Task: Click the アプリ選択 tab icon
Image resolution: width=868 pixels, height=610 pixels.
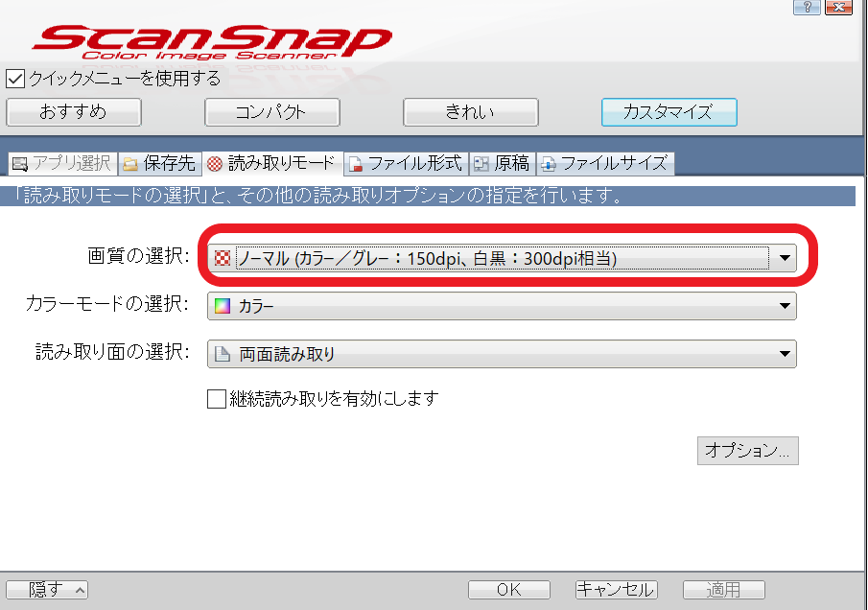Action: [x=20, y=164]
